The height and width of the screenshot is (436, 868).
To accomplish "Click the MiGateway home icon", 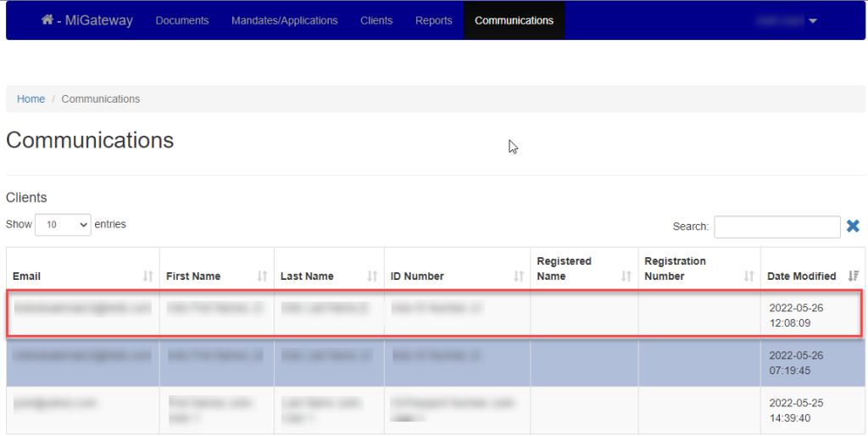I will coord(47,20).
